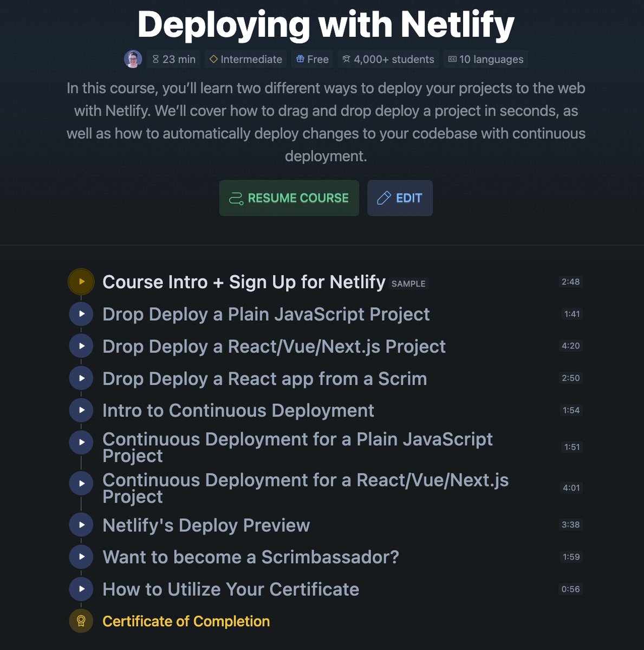This screenshot has width=644, height=650.
Task: Click the course description paragraph
Action: pos(326,122)
